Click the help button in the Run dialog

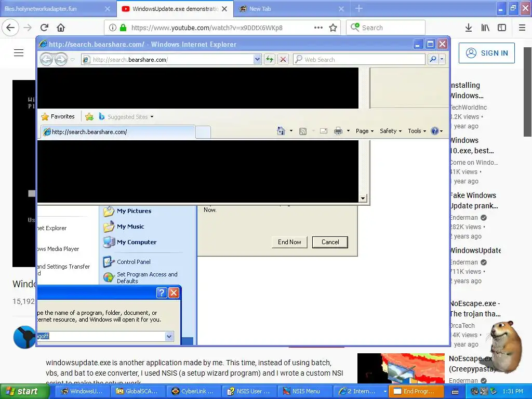pyautogui.click(x=162, y=292)
